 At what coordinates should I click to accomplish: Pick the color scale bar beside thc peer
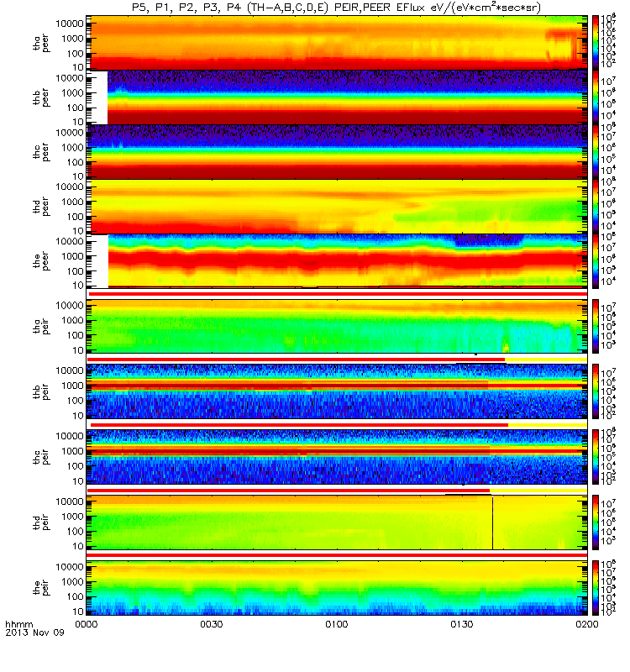(x=596, y=151)
